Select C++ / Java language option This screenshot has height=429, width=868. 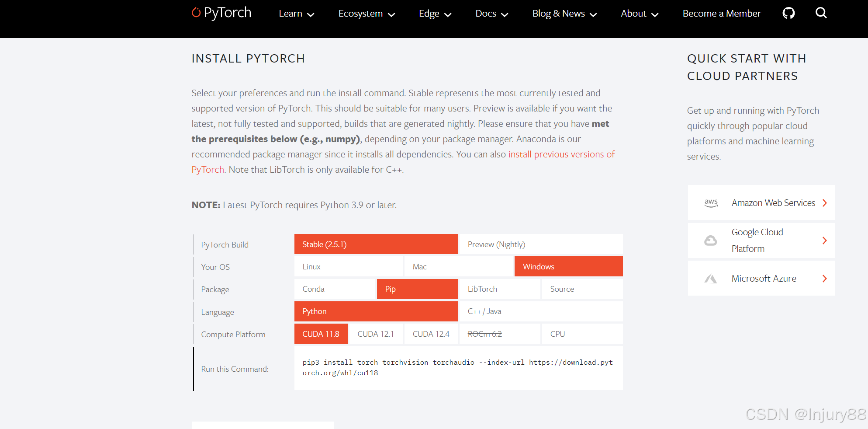coord(541,311)
